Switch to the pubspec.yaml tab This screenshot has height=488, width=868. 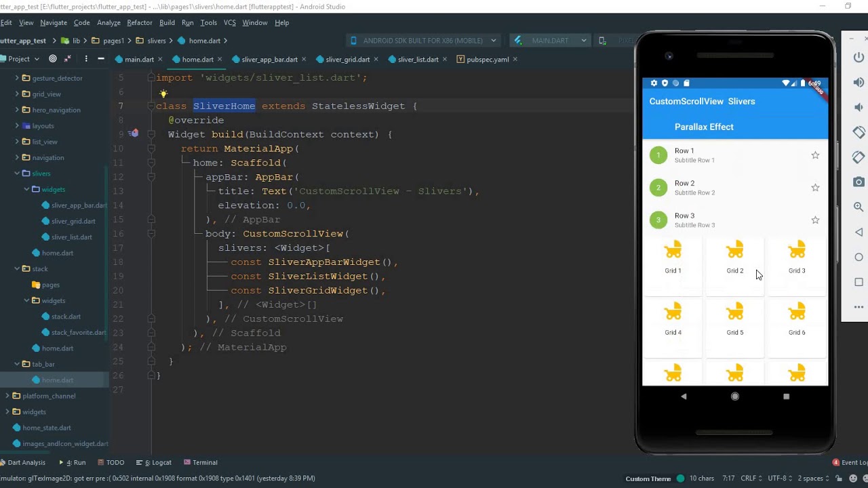point(488,60)
